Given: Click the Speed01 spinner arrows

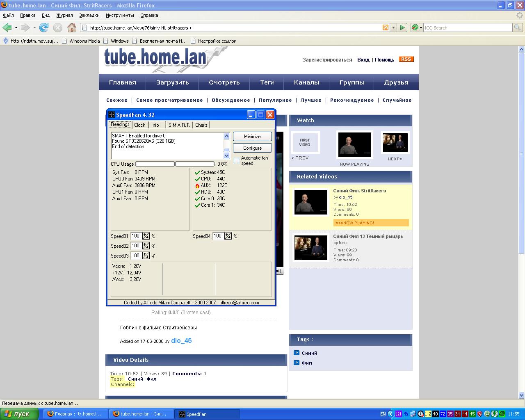Looking at the screenshot, I should 146,236.
